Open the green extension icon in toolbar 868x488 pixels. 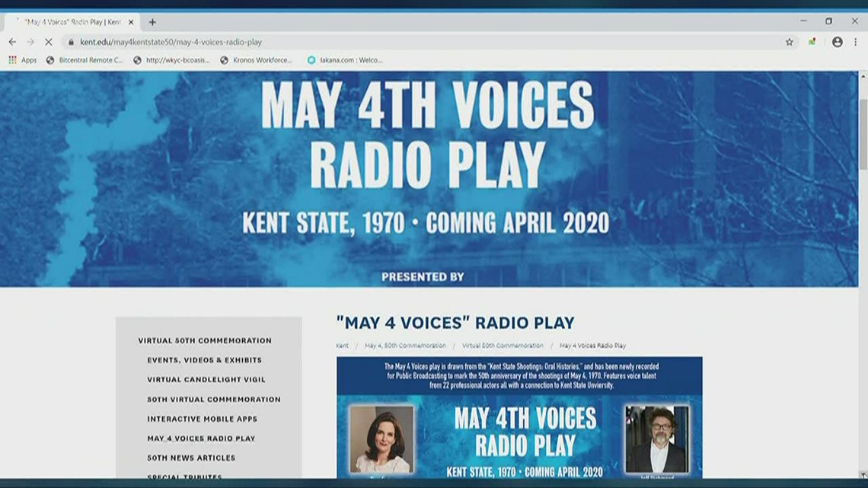click(x=812, y=42)
